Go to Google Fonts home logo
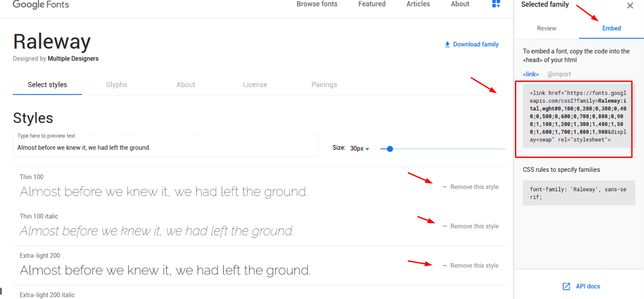Image resolution: width=644 pixels, height=299 pixels. click(41, 4)
